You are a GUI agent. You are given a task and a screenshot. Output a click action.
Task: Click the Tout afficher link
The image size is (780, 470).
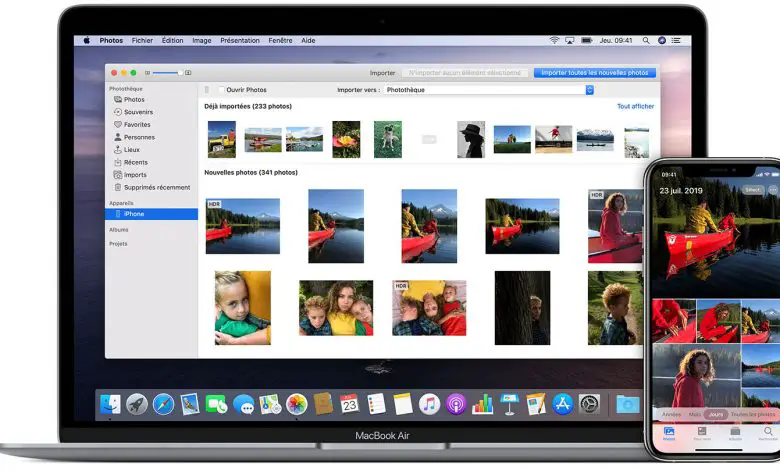click(636, 106)
